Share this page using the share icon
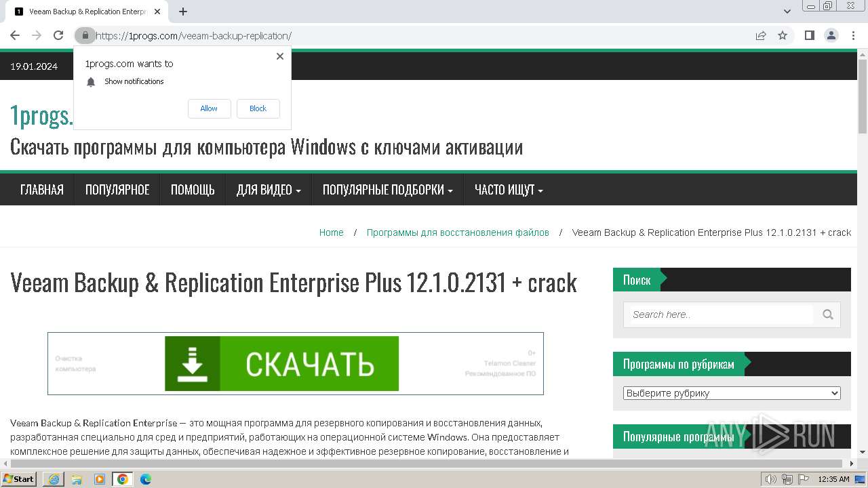The height and width of the screenshot is (488, 868). click(761, 35)
